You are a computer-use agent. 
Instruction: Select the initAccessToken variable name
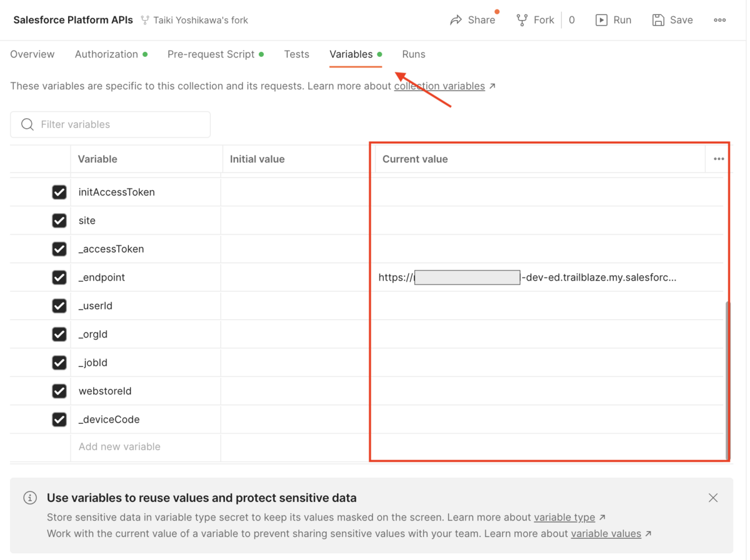coord(117,192)
